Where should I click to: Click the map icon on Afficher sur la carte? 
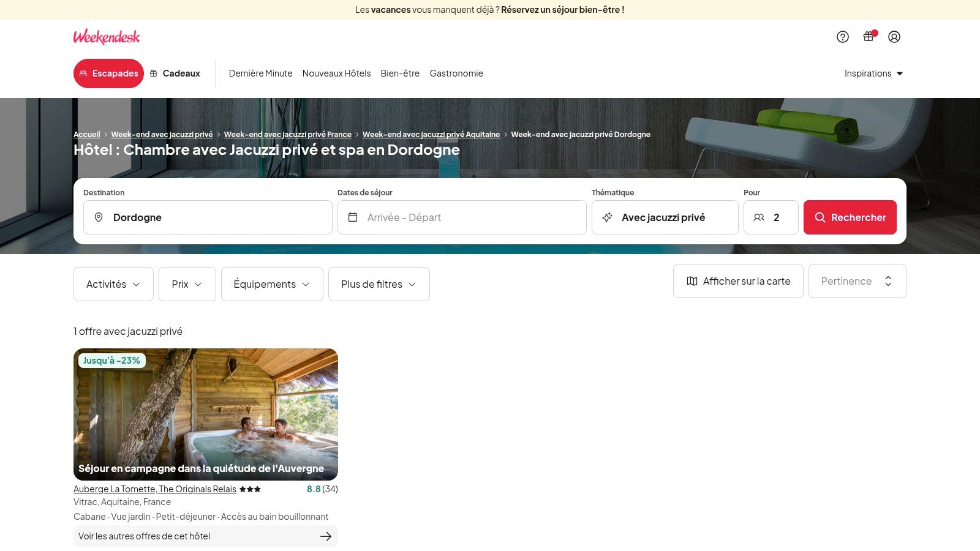tap(692, 281)
